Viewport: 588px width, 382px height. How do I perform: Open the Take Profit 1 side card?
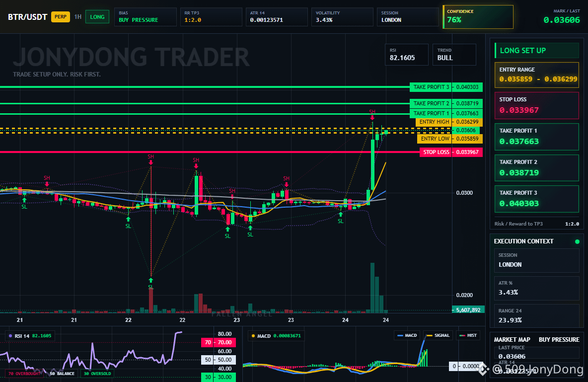[x=537, y=137]
